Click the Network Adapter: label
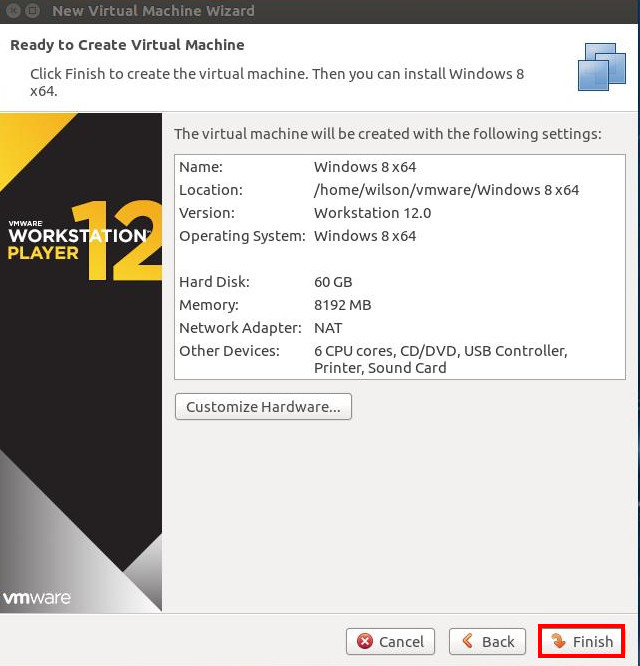This screenshot has width=640, height=666. point(240,328)
